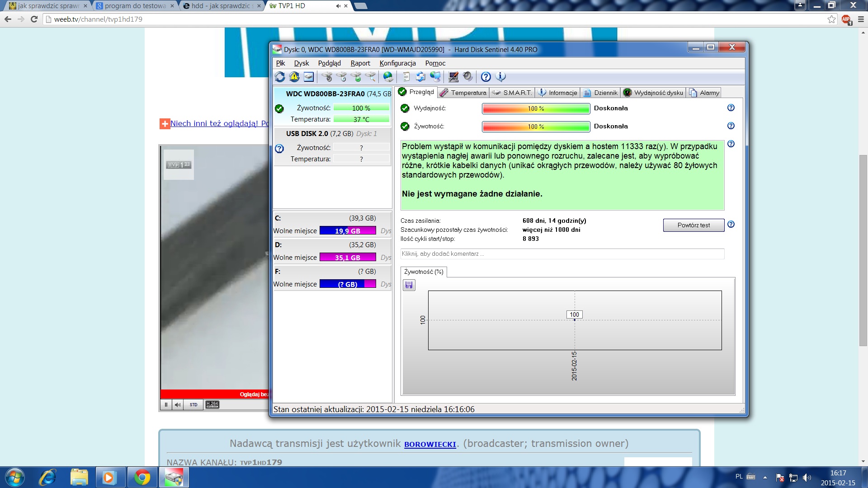
Task: Open the Podgląd menu
Action: tap(330, 63)
